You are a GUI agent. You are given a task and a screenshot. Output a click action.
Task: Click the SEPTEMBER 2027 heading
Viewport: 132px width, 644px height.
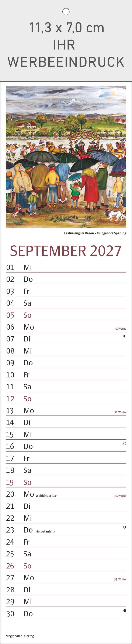pos(66,251)
